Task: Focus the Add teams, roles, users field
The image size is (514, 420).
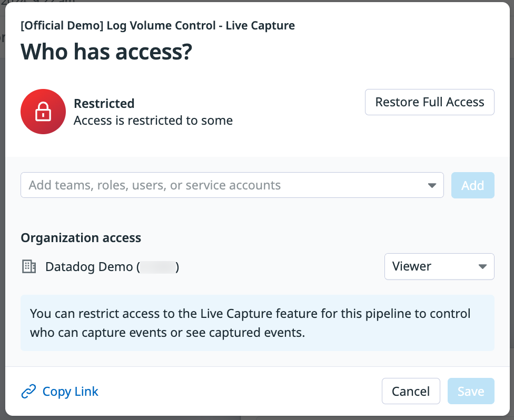Action: tap(221, 185)
